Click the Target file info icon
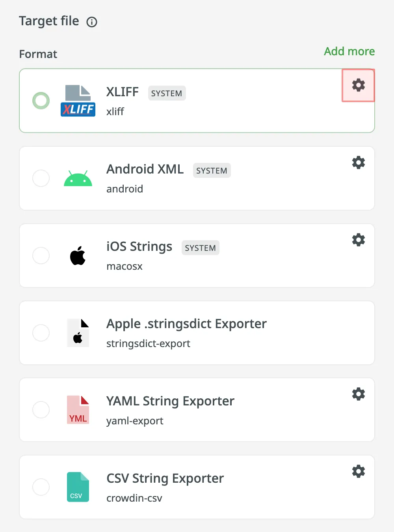Viewport: 394px width, 532px height. click(91, 22)
